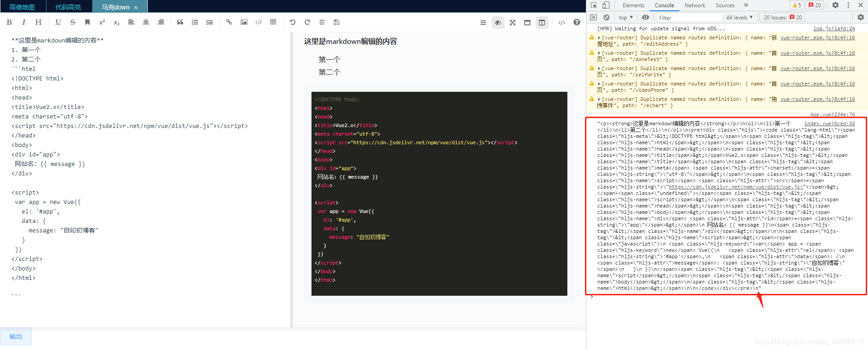This screenshot has width=868, height=350.
Task: Open the Network panel
Action: coord(695,5)
